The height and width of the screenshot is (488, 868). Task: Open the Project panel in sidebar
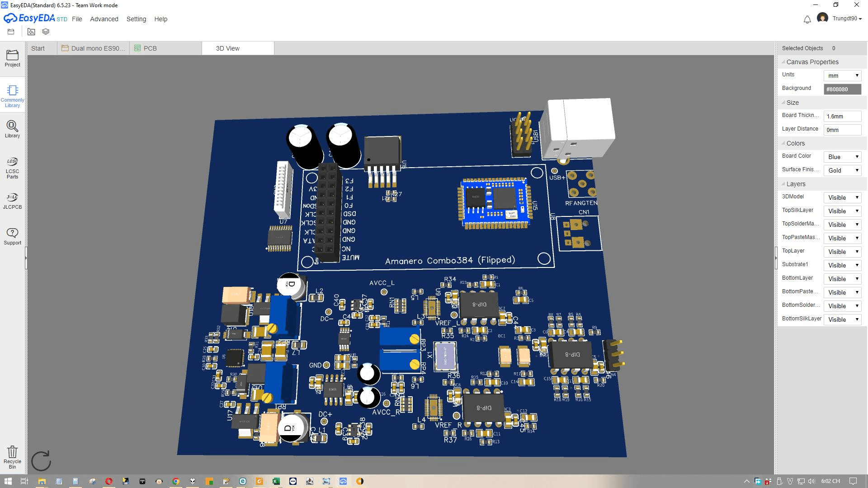[12, 58]
